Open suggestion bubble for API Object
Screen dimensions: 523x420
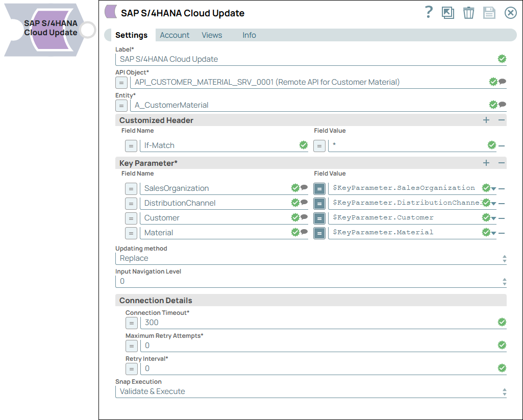(x=502, y=82)
